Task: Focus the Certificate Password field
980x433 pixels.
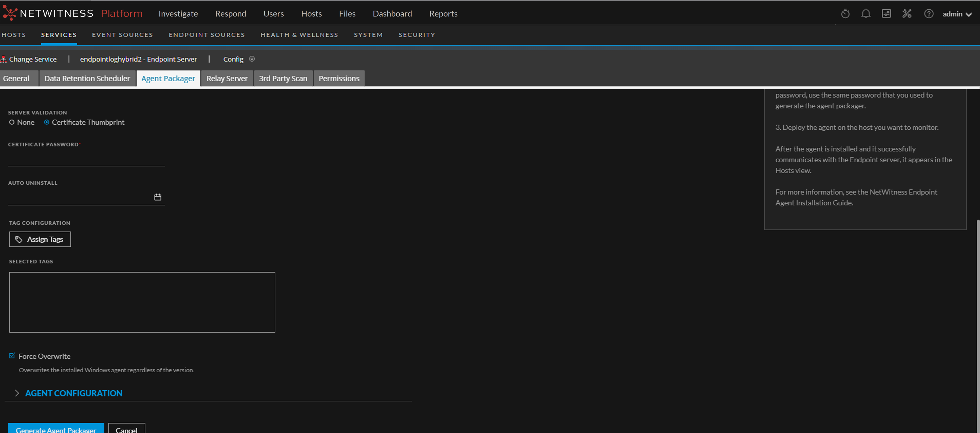Action: click(86, 159)
